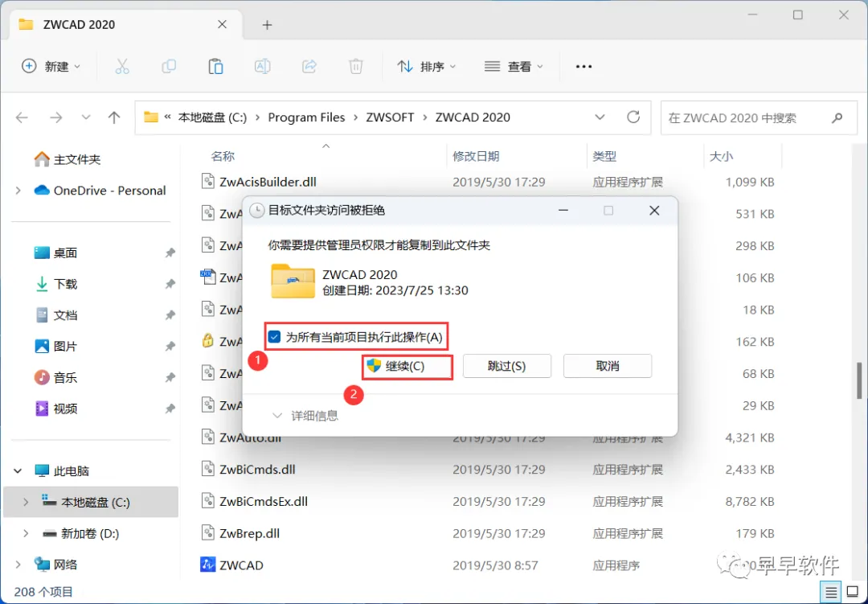
Task: Expand OneDrive - Personal tree node
Action: [x=18, y=191]
